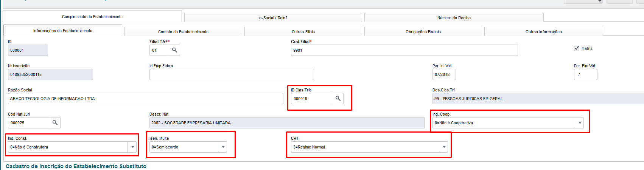
Task: Toggle the Matriz checkbox
Action: coord(577,48)
